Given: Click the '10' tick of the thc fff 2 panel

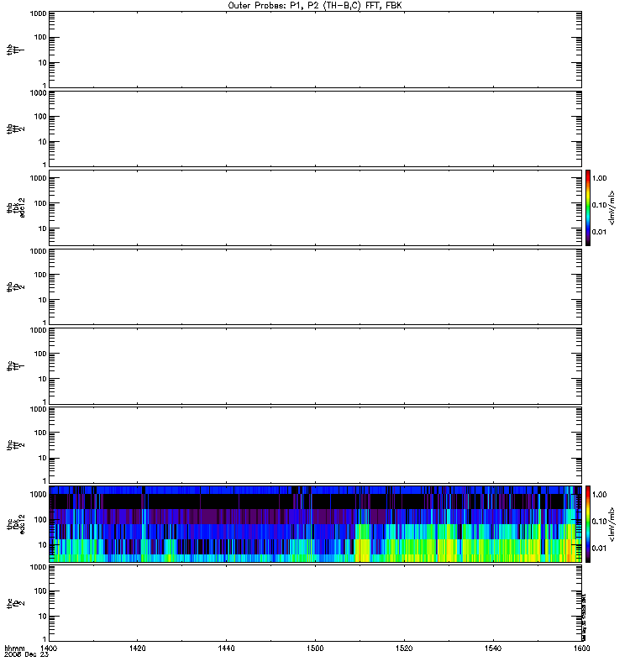Looking at the screenshot, I should [x=43, y=459].
